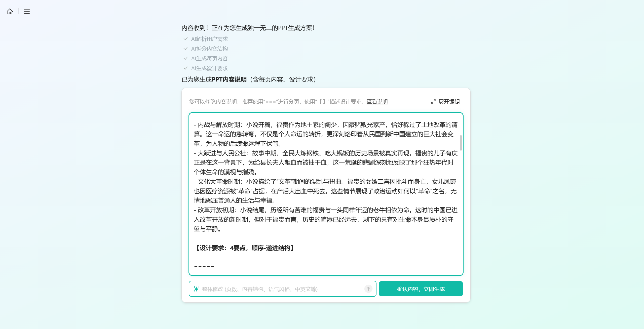
Task: Click the 大跃进与人民公社 paragraph text
Action: [x=326, y=162]
